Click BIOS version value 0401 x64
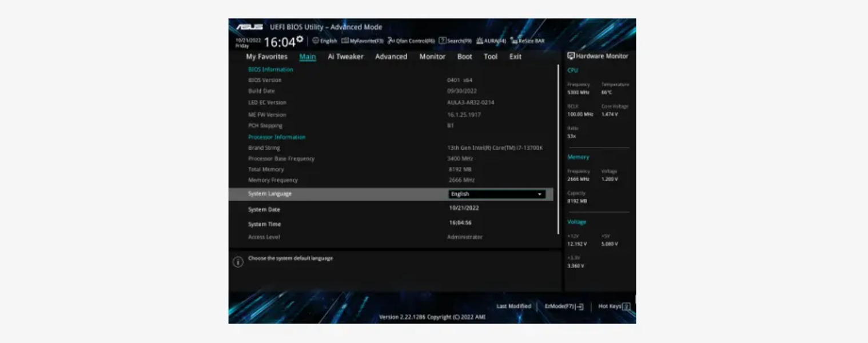Viewport: 868px width, 343px height. [x=460, y=81]
